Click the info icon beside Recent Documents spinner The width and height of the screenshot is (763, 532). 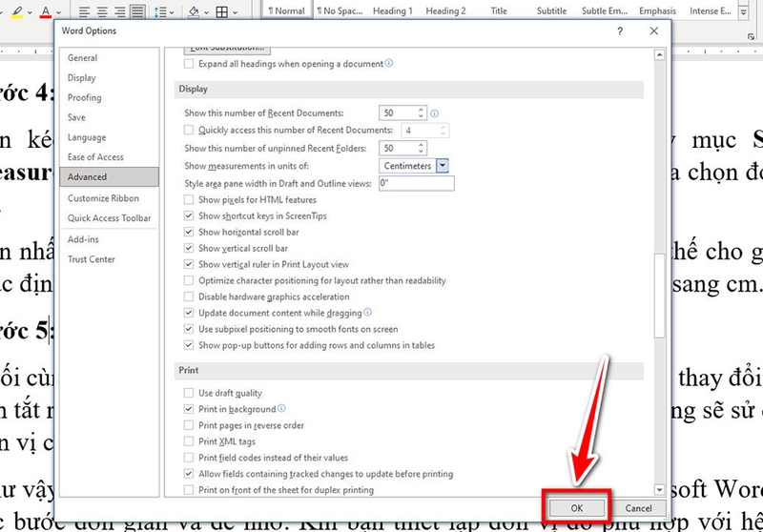pyautogui.click(x=435, y=113)
